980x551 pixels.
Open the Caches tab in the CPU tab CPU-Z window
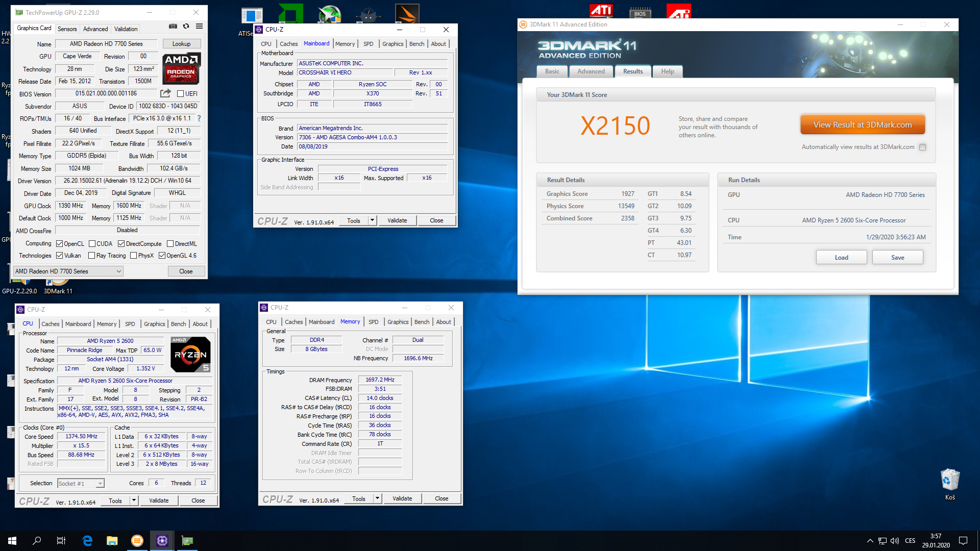coord(50,324)
